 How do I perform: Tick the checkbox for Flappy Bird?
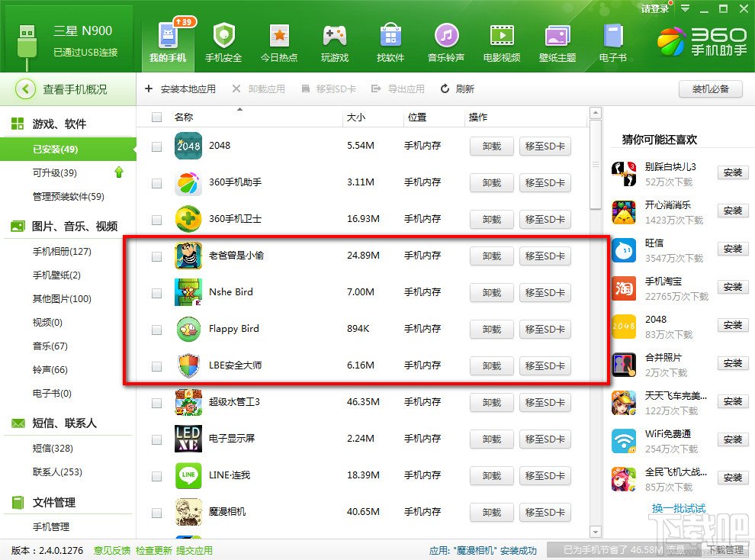pyautogui.click(x=156, y=330)
